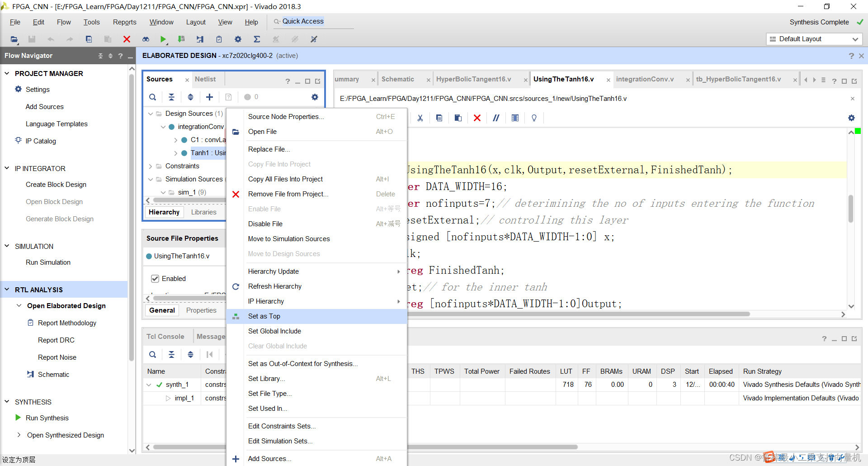Image resolution: width=868 pixels, height=466 pixels.
Task: Click Run Simulation in Flow Navigator
Action: click(48, 262)
